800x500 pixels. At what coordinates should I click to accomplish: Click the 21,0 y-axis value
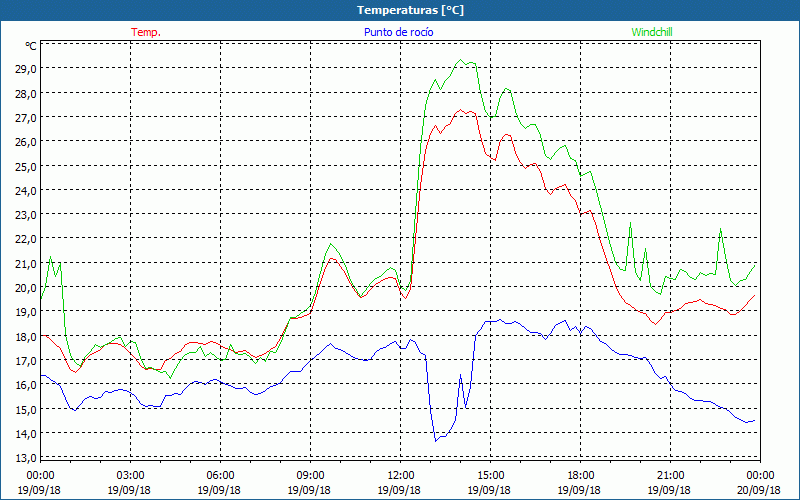26,264
